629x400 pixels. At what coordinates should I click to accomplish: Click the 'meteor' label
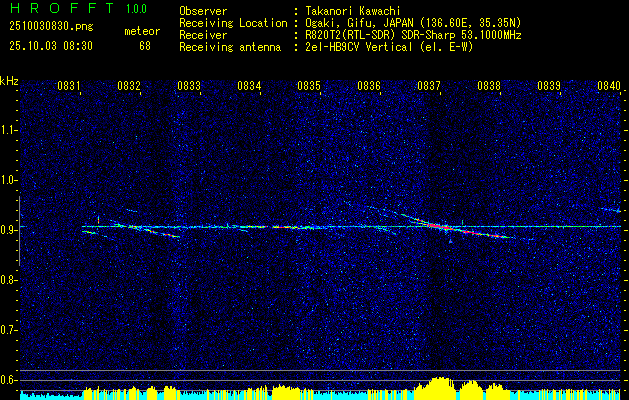pos(142,31)
